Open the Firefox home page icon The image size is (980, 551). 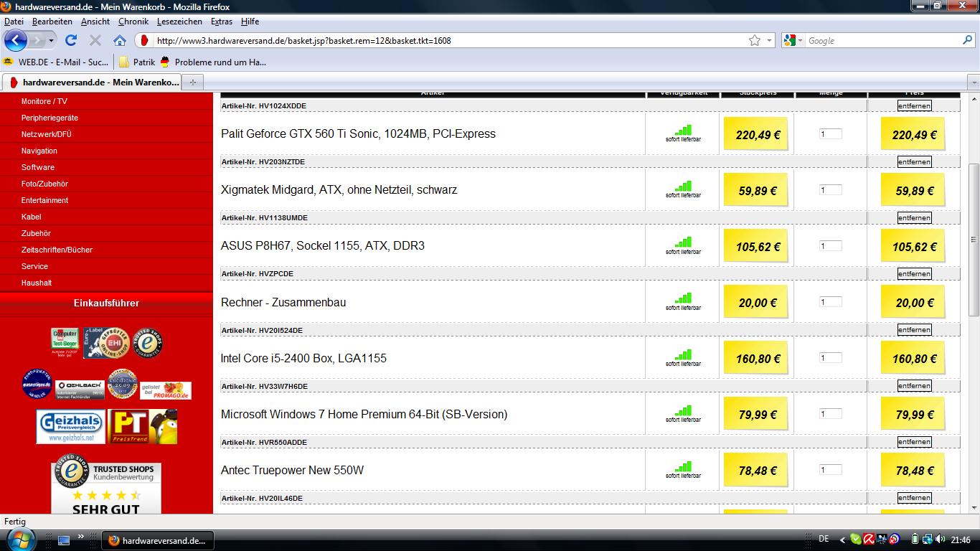click(x=120, y=40)
